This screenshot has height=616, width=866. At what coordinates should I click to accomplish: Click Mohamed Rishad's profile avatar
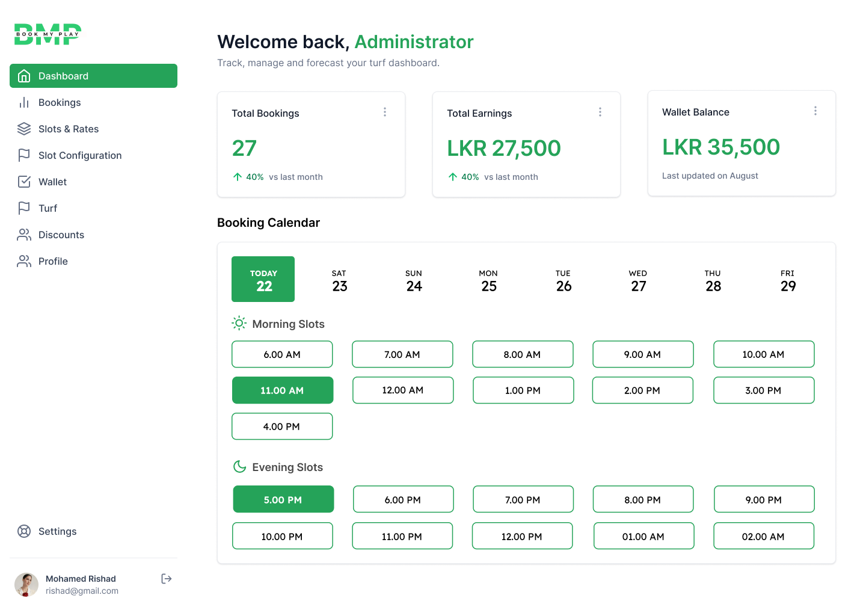pos(26,584)
